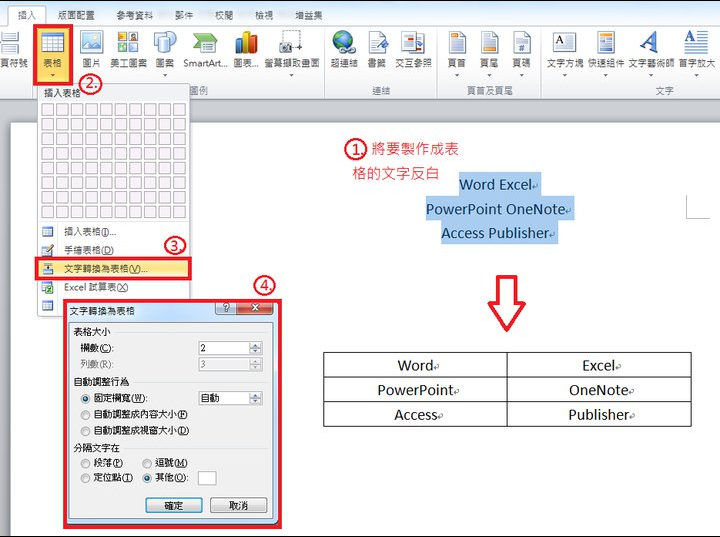Open the 增益集 ribbon tab
This screenshot has height=537, width=720.
pyautogui.click(x=309, y=15)
